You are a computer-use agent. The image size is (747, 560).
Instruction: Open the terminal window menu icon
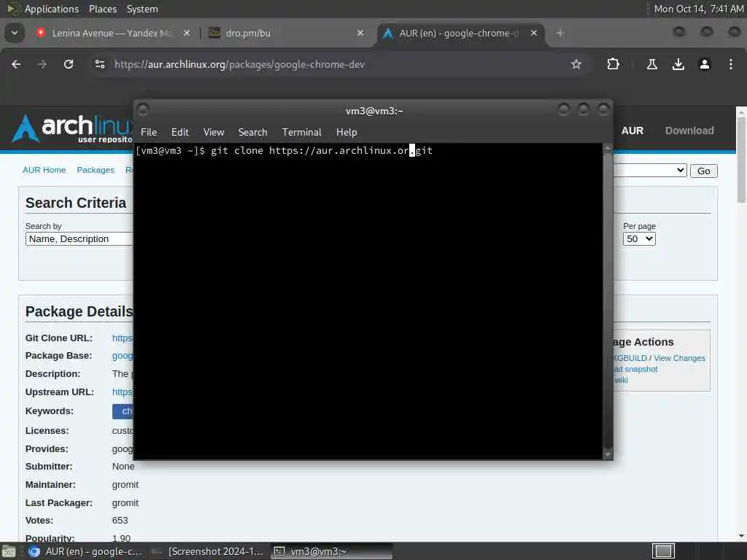143,110
